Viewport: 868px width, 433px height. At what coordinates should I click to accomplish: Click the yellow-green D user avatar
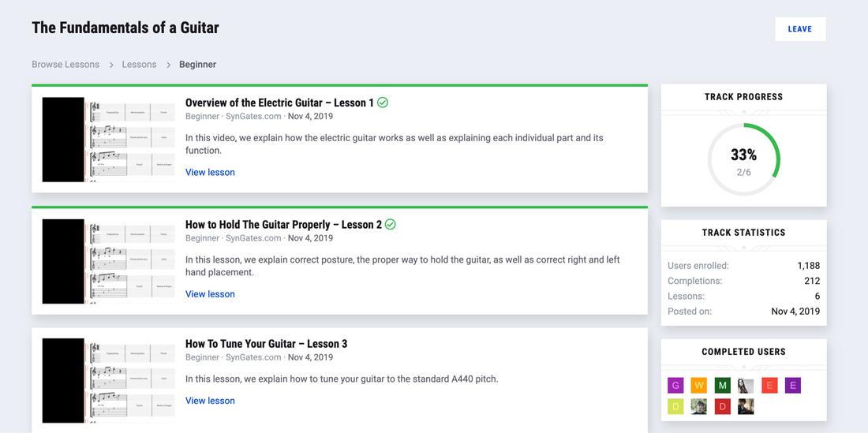click(x=675, y=406)
